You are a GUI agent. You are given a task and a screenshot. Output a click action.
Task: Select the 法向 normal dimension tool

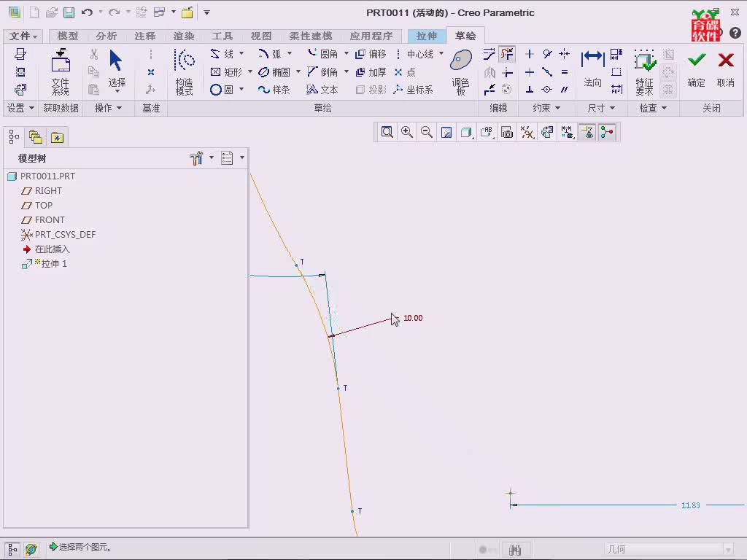[x=592, y=70]
